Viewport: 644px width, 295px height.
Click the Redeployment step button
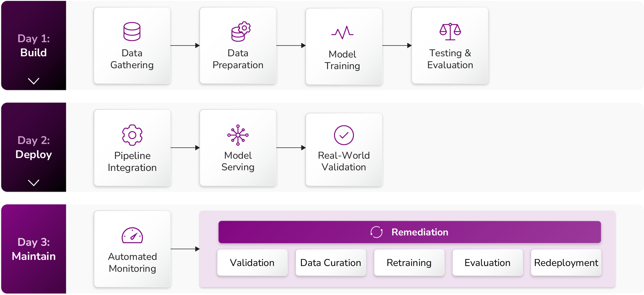566,263
